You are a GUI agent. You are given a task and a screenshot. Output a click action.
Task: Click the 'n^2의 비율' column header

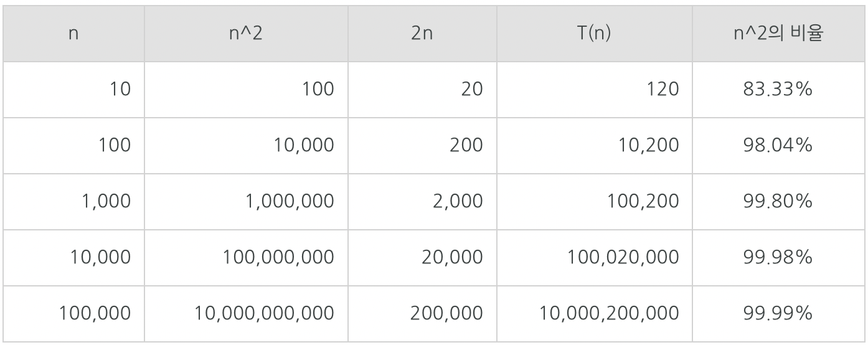point(778,33)
